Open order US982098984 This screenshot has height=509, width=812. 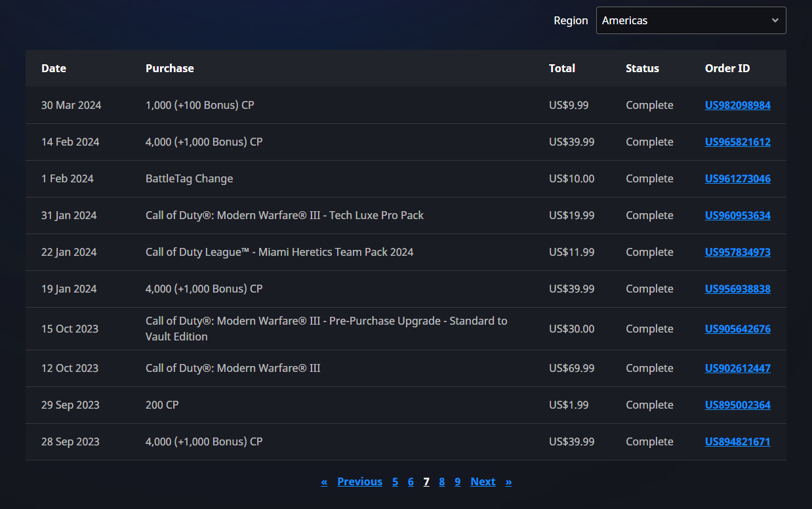point(738,105)
